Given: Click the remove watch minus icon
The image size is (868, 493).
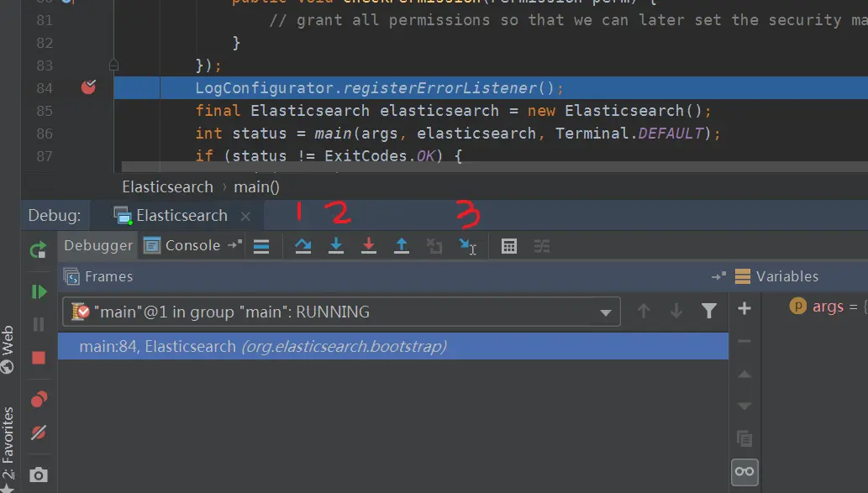Looking at the screenshot, I should [744, 341].
